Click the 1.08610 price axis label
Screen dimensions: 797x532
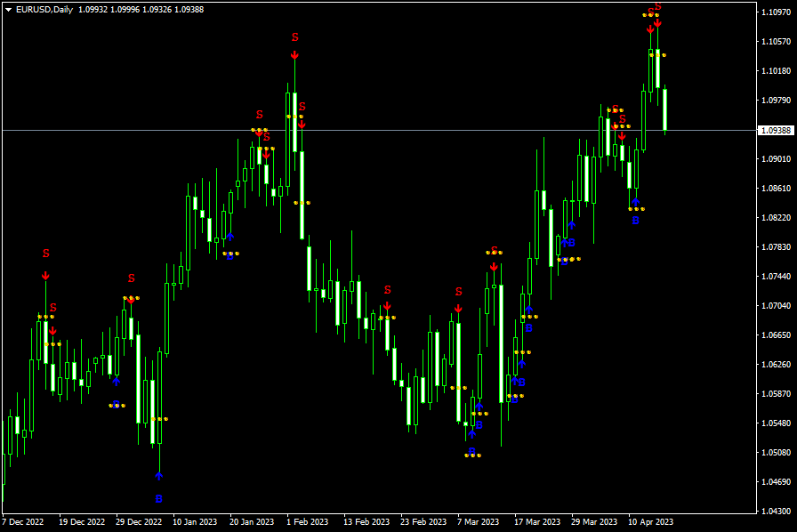[x=777, y=189]
